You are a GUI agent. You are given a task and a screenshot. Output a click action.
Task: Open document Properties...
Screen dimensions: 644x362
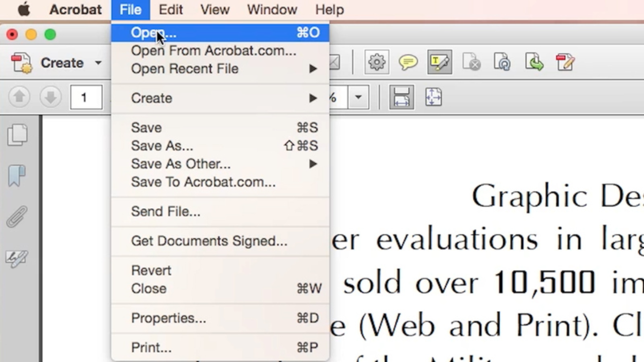tap(220, 318)
